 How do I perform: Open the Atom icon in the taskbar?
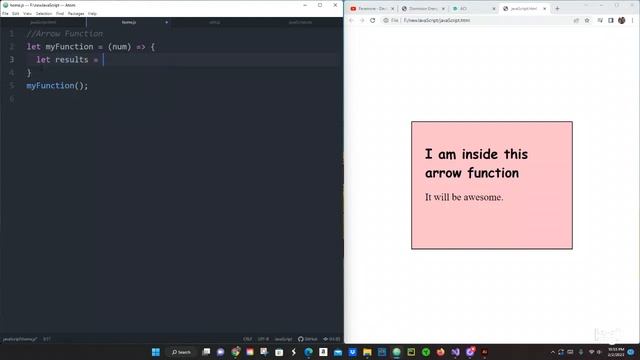(397, 352)
